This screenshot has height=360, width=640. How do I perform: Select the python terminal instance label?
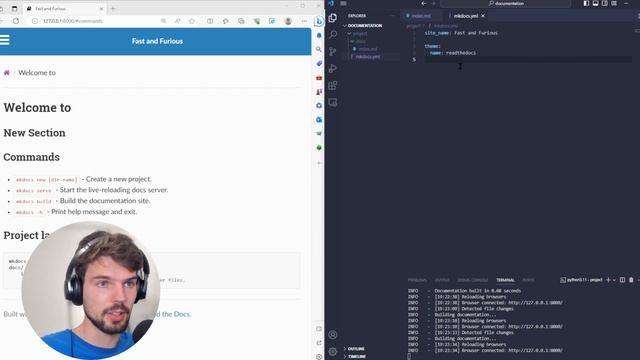[581, 280]
